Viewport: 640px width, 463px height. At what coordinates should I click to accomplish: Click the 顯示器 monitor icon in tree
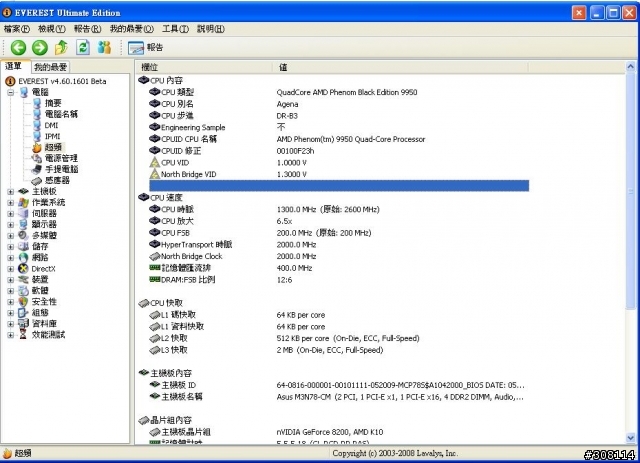click(x=24, y=225)
